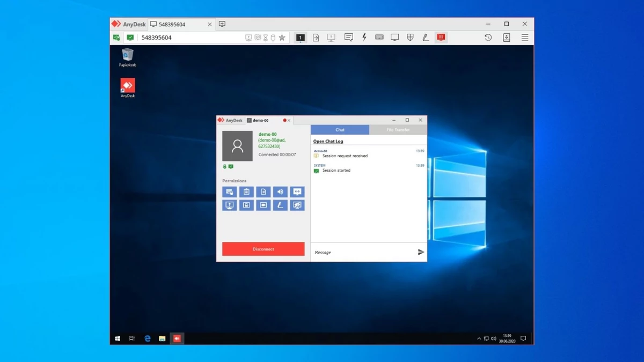Open Task View in remote taskbar
This screenshot has width=644, height=362.
tap(132, 338)
